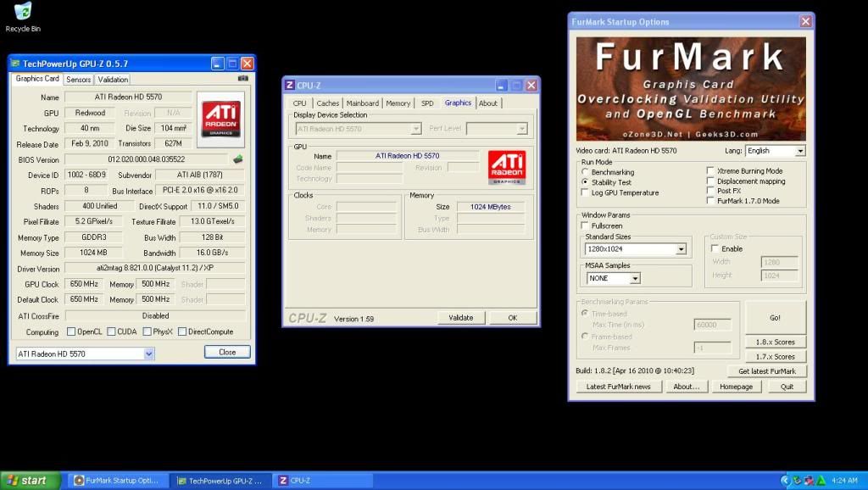Click the ATI Radeon logo in CPU-Z
The width and height of the screenshot is (868, 490).
(507, 167)
